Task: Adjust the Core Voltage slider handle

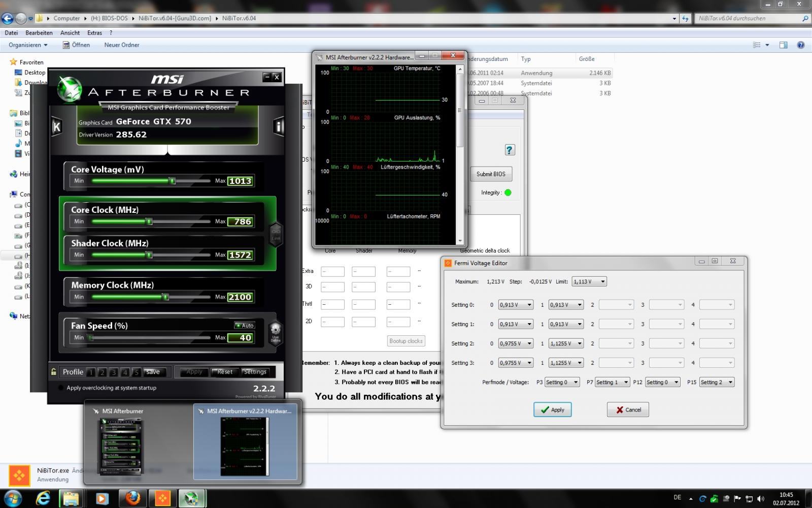Action: coord(173,181)
